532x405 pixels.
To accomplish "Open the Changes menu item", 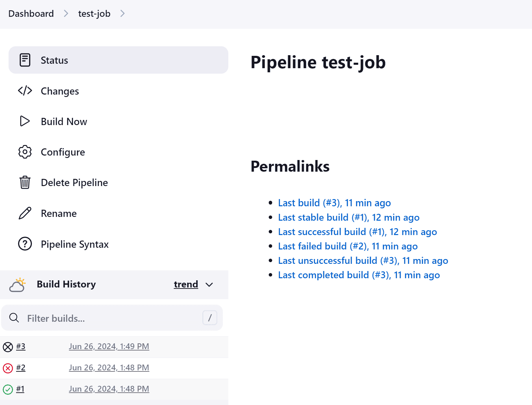I will tap(118, 91).
